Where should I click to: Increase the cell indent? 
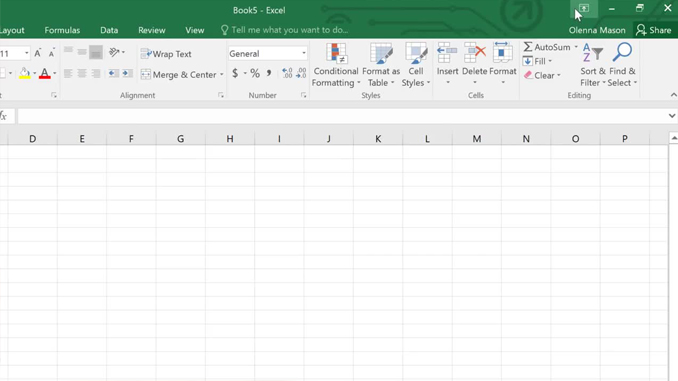click(127, 74)
